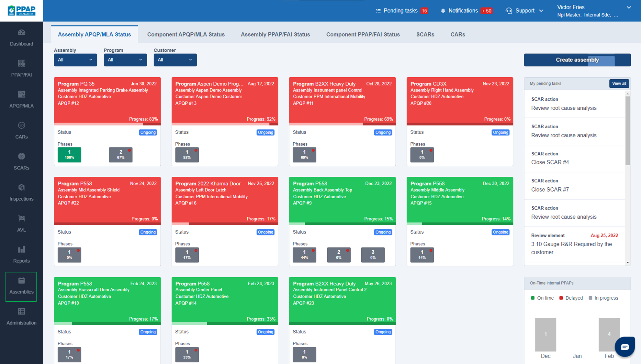Open the chat widget bubble
Viewport: 641px width, 364px height.
(x=624, y=347)
